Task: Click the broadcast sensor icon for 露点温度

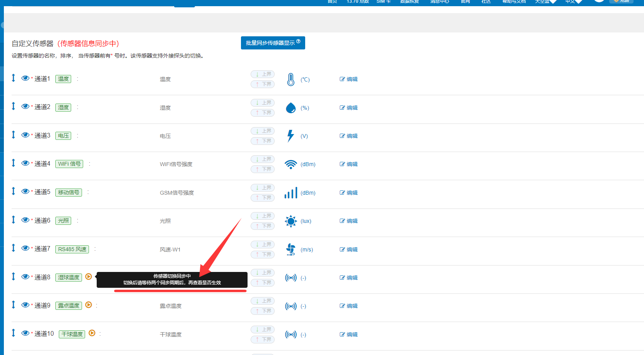Action: (291, 306)
